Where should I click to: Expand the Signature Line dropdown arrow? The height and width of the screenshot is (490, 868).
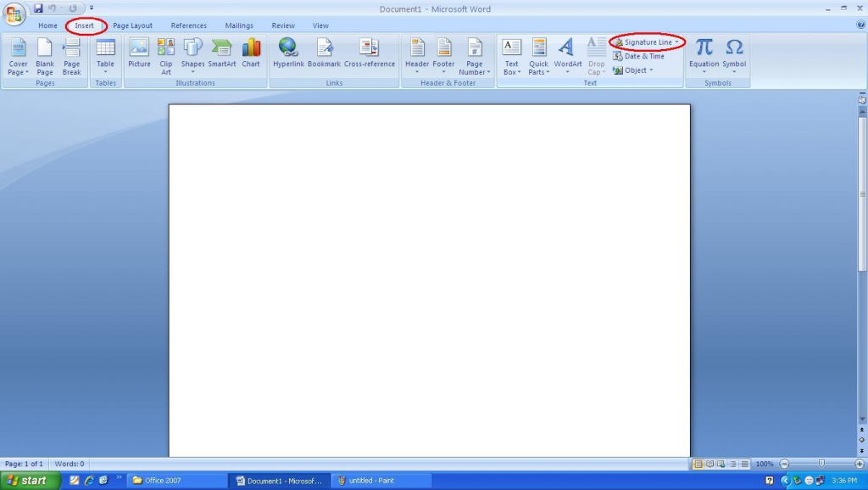pos(676,42)
